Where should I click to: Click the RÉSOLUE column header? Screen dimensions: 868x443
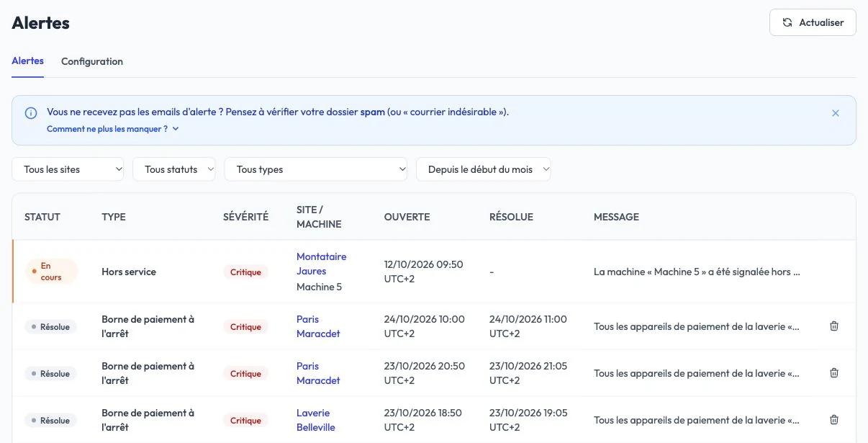click(511, 217)
